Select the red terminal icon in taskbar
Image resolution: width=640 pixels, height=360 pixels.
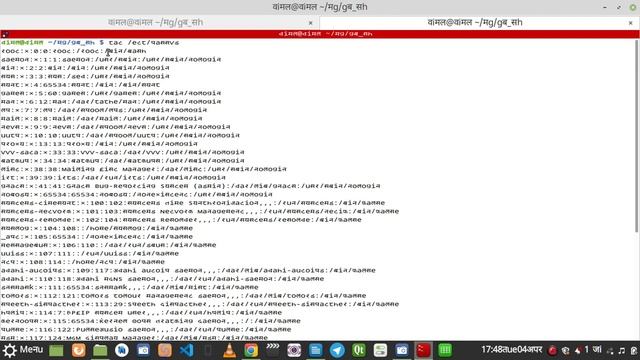(x=424, y=350)
